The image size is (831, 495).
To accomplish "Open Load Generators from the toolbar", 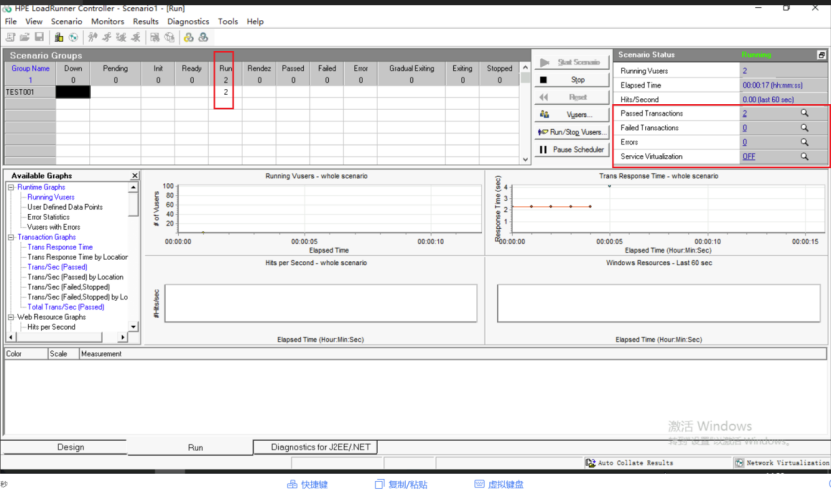I will pyautogui.click(x=59, y=37).
